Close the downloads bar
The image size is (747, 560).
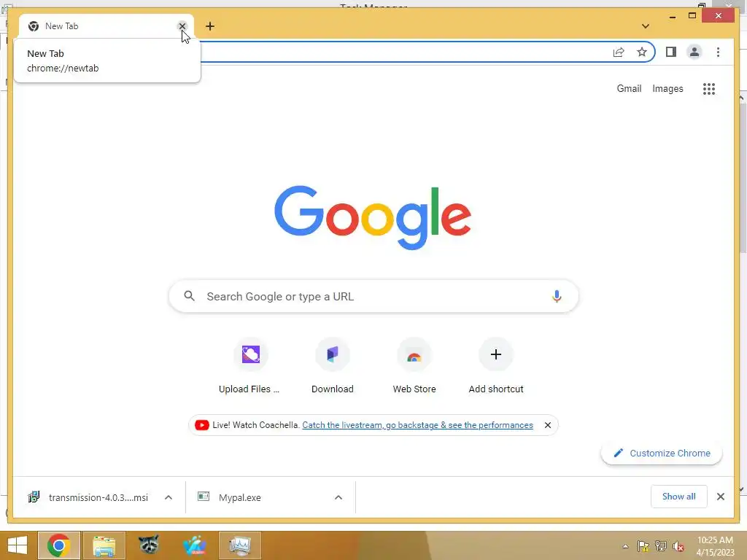(x=720, y=497)
